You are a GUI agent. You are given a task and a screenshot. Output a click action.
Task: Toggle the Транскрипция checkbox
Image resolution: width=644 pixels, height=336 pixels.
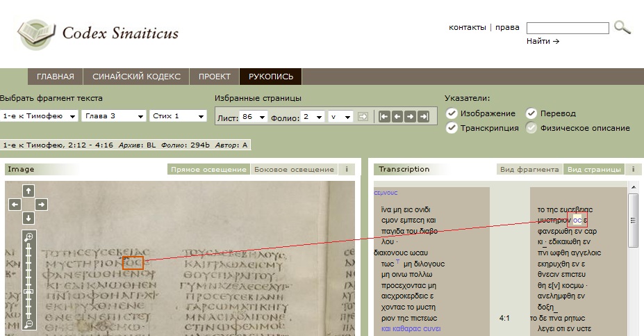click(452, 128)
